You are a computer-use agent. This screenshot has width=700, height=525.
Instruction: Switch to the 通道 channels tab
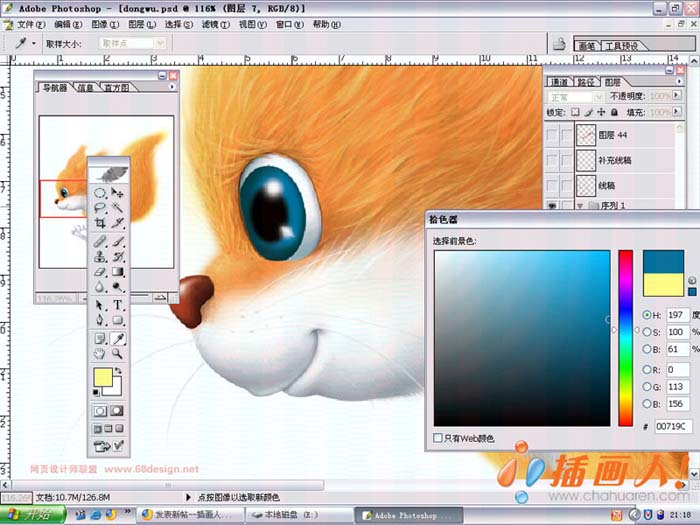point(560,82)
